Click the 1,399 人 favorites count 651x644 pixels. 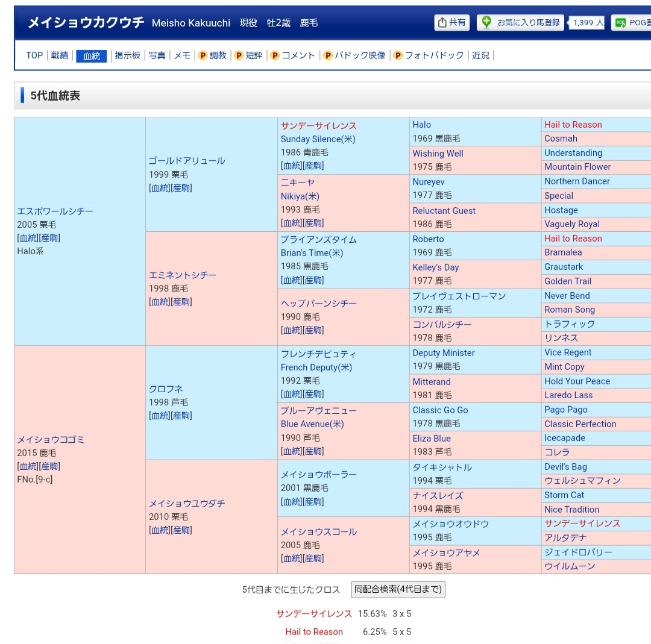click(588, 23)
